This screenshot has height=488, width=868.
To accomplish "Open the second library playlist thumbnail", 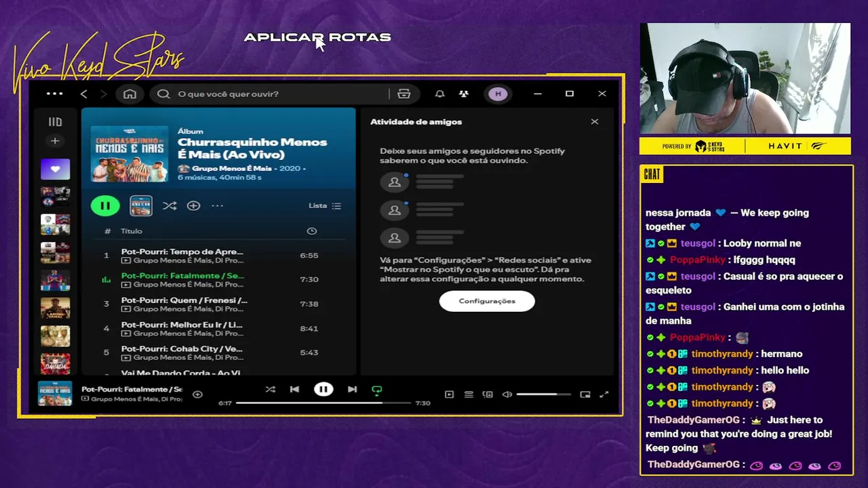I will point(55,197).
